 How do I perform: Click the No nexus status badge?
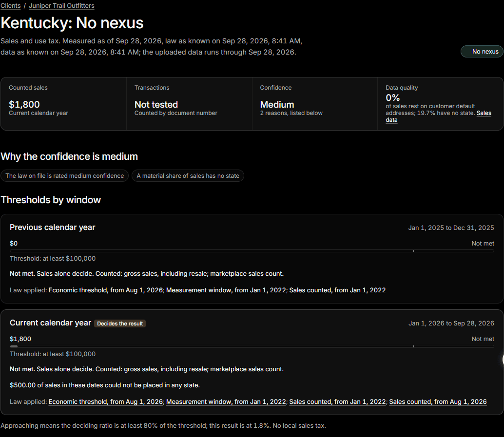click(482, 52)
